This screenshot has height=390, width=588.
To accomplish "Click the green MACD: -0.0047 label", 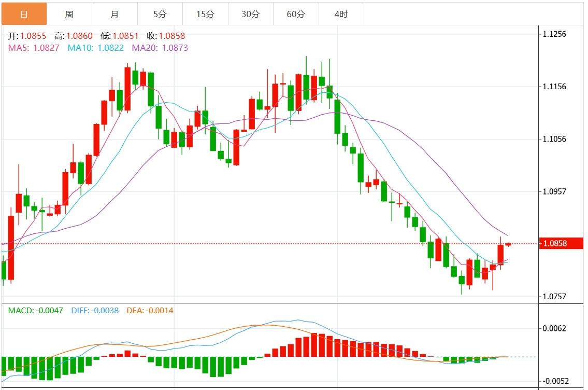I will [35, 311].
